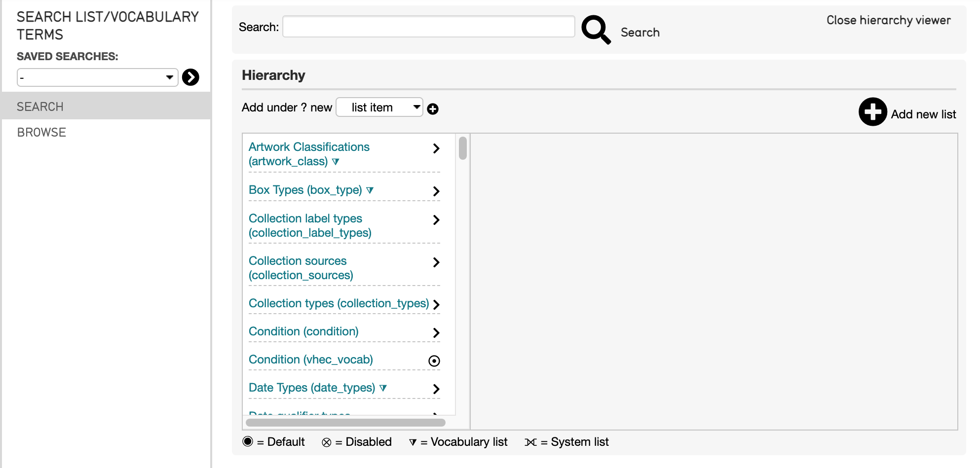Open the BROWSE sidebar item
The width and height of the screenshot is (980, 468).
(x=41, y=132)
